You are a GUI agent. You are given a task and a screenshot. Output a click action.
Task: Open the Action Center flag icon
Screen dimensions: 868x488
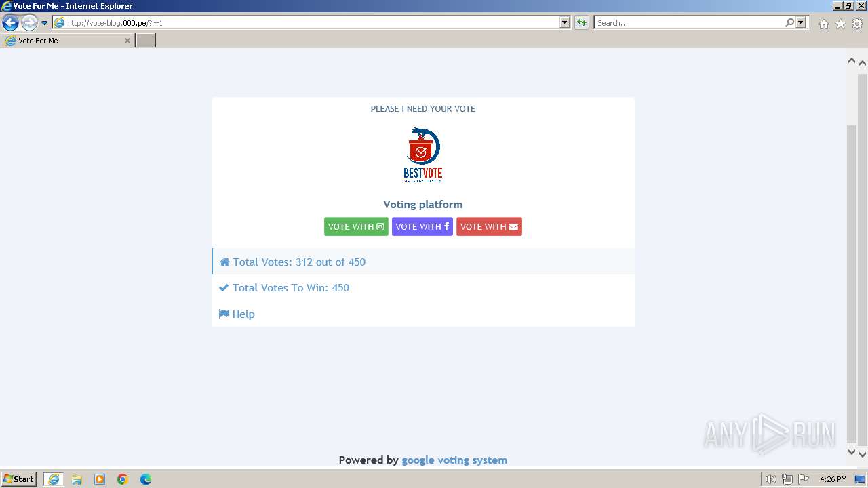click(804, 479)
